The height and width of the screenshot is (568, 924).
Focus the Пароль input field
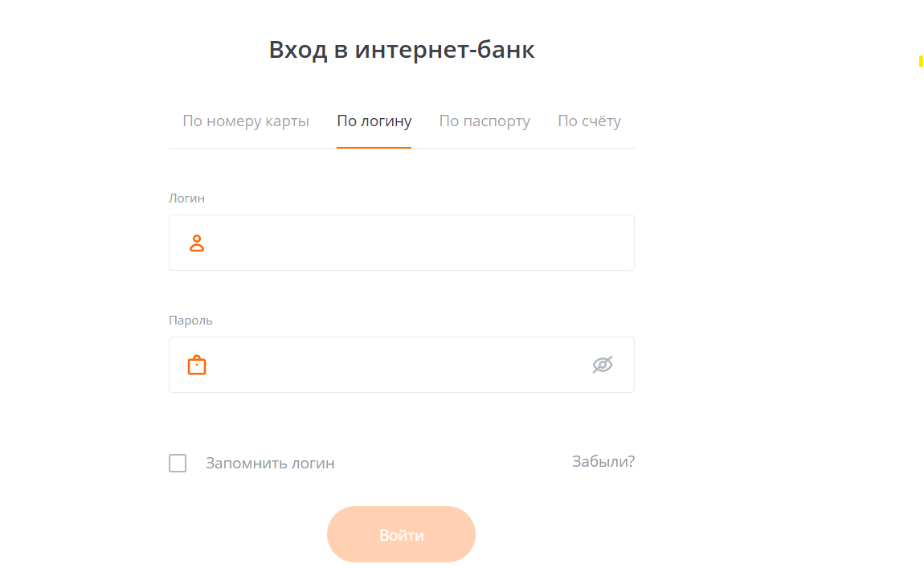point(394,365)
